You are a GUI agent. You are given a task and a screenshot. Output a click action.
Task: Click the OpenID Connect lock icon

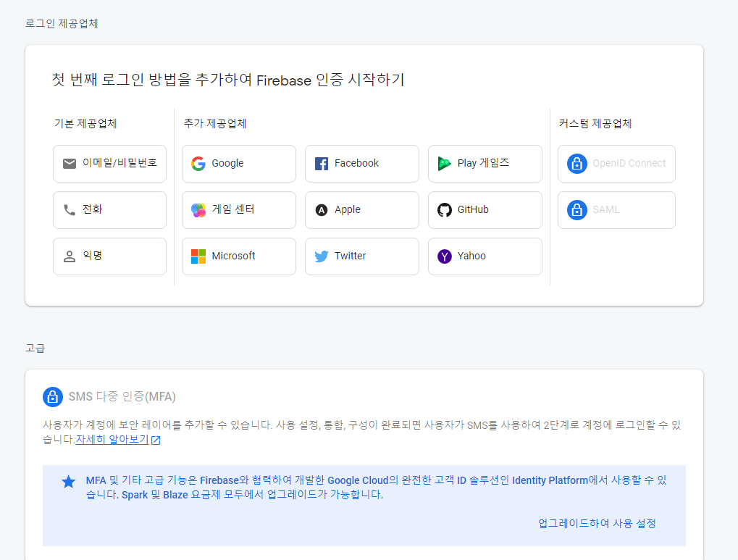click(576, 164)
